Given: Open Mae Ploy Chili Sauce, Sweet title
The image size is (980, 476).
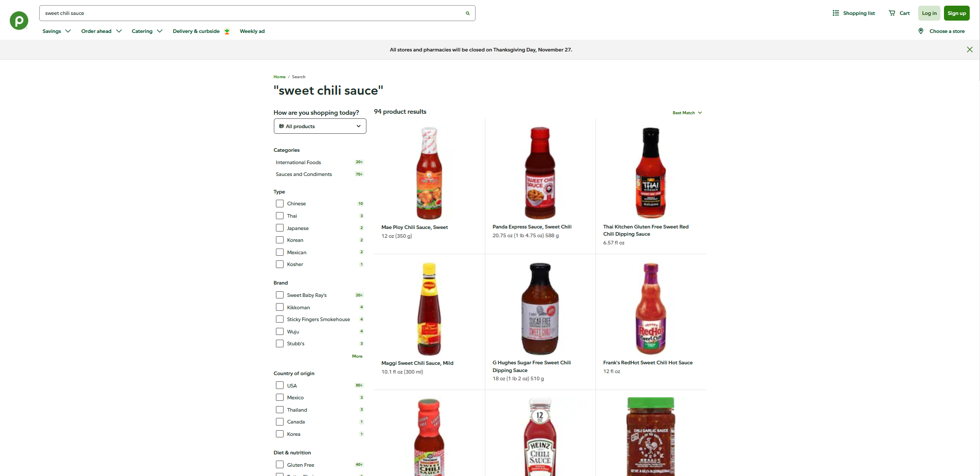Looking at the screenshot, I should click(414, 227).
